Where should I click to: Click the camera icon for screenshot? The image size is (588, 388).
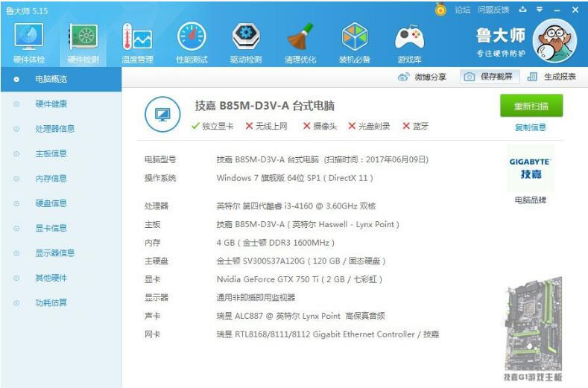(x=469, y=77)
